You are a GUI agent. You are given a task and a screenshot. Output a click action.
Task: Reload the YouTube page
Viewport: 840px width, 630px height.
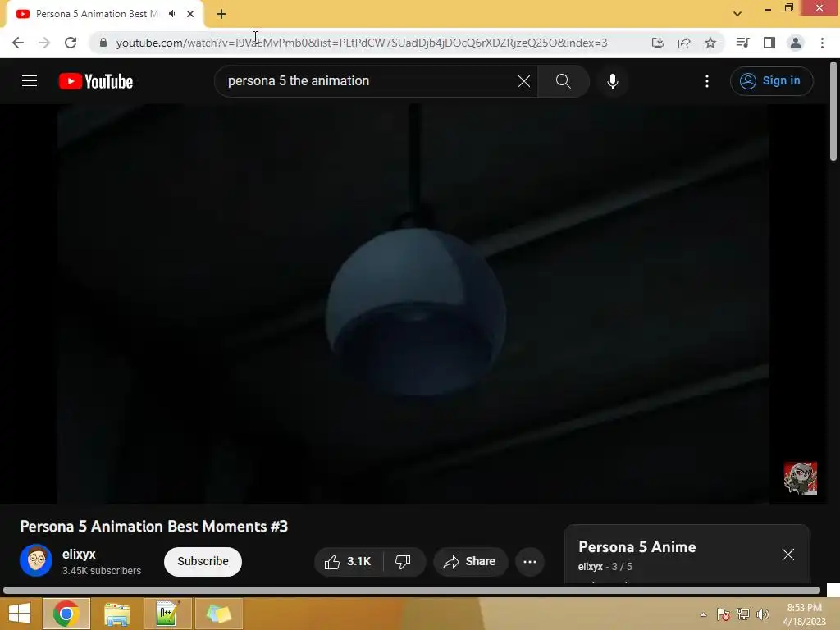click(71, 43)
